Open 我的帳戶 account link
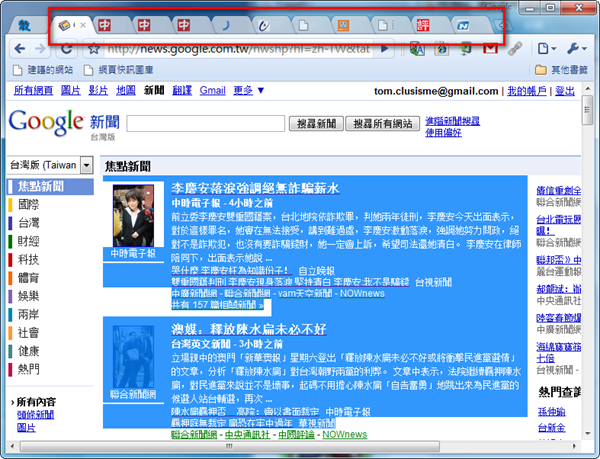The width and height of the screenshot is (600, 459). click(527, 91)
